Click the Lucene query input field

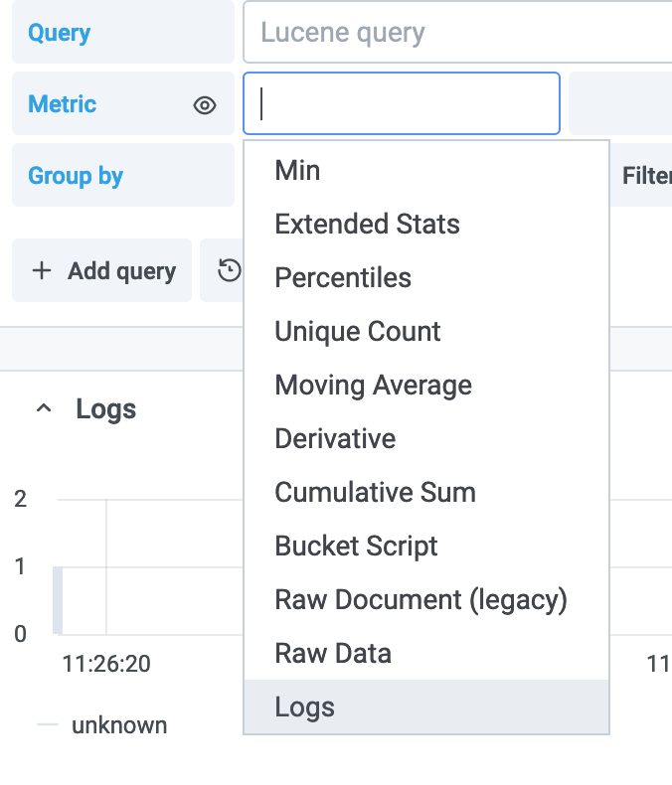click(x=457, y=33)
